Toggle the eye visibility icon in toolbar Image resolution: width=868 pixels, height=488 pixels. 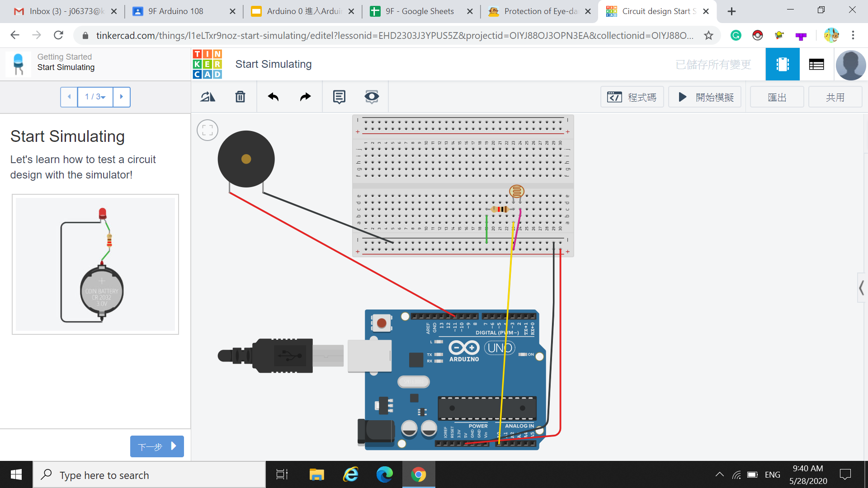coord(372,97)
